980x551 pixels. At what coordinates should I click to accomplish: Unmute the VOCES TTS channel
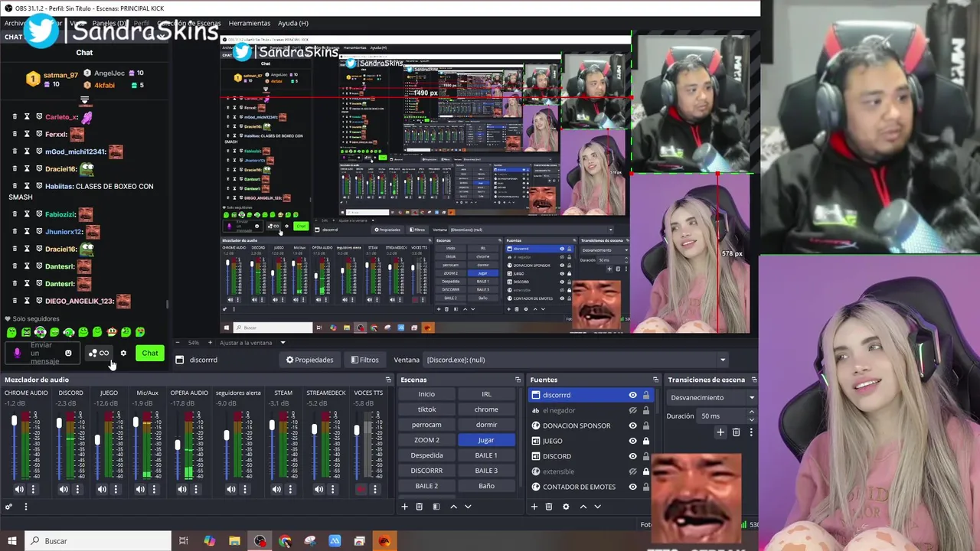[x=361, y=489]
